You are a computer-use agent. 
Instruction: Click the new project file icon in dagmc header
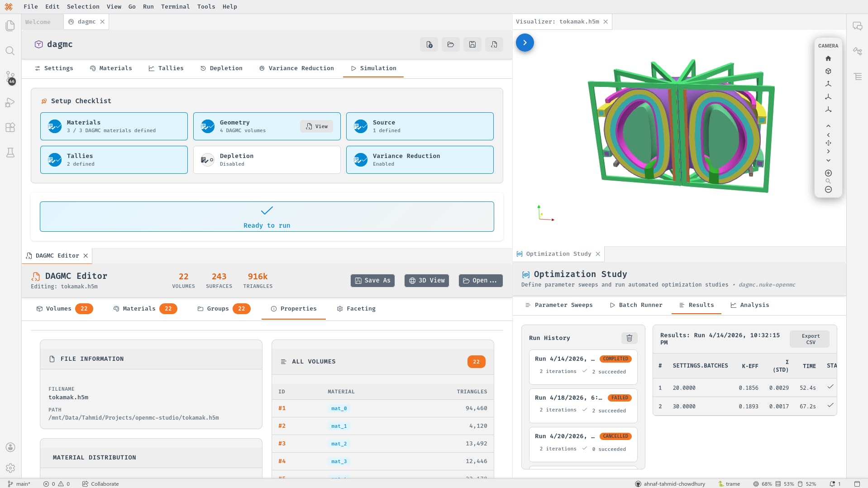click(x=429, y=44)
